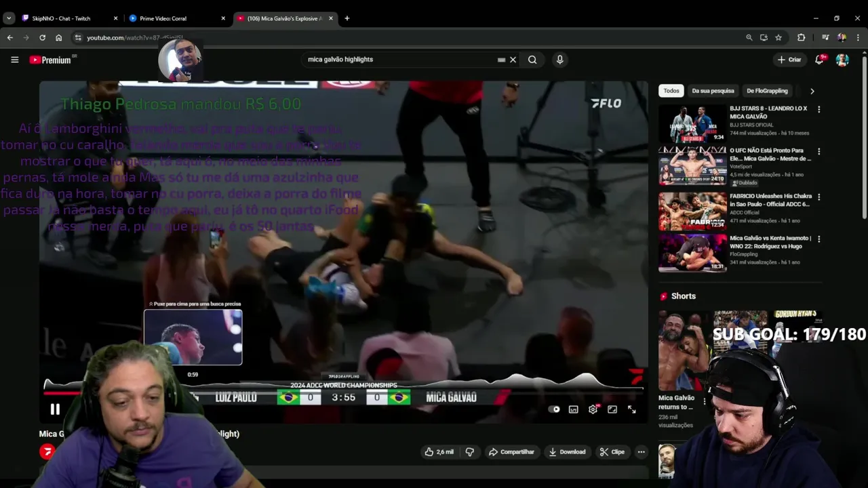
Task: Open subtitles/captions in the player
Action: point(573,409)
